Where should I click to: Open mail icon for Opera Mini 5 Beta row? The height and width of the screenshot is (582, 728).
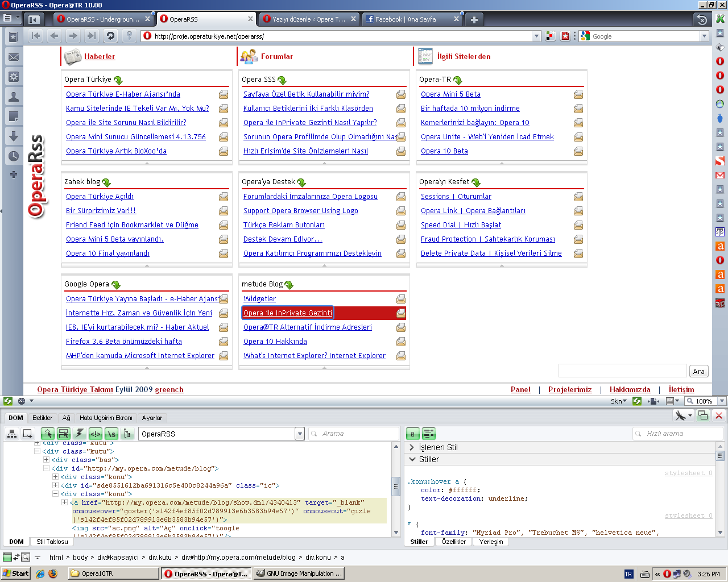[x=578, y=94]
